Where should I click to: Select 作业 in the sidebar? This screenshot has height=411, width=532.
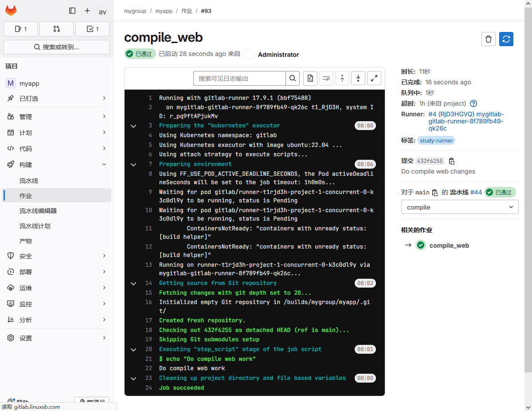coord(56,196)
